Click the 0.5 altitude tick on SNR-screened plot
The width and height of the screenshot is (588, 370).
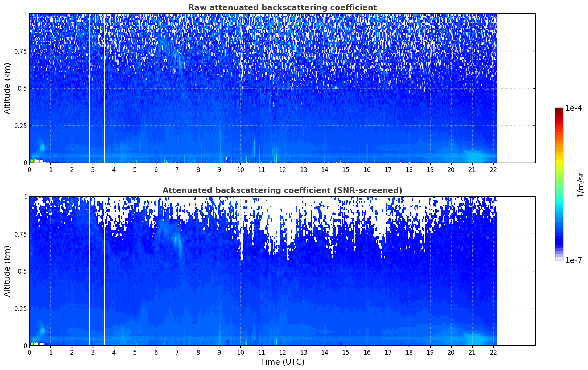(22, 271)
